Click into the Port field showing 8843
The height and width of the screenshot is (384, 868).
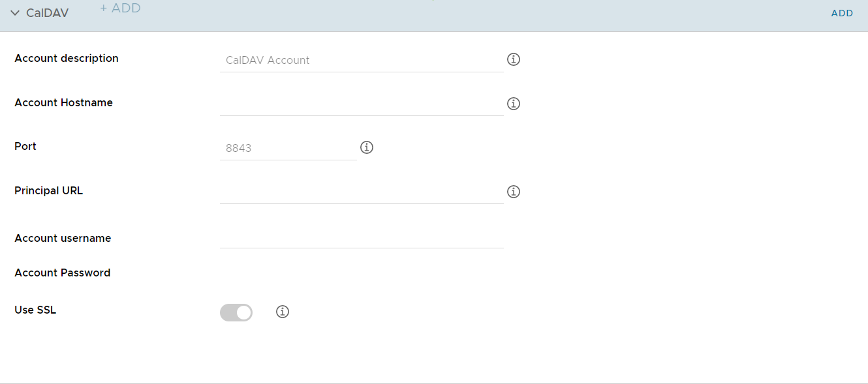[x=288, y=148]
